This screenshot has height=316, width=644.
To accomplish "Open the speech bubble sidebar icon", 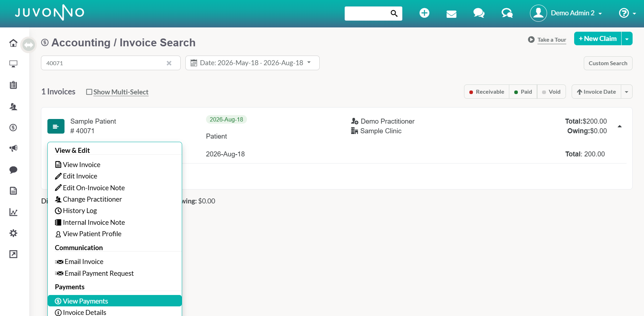I will click(x=13, y=170).
